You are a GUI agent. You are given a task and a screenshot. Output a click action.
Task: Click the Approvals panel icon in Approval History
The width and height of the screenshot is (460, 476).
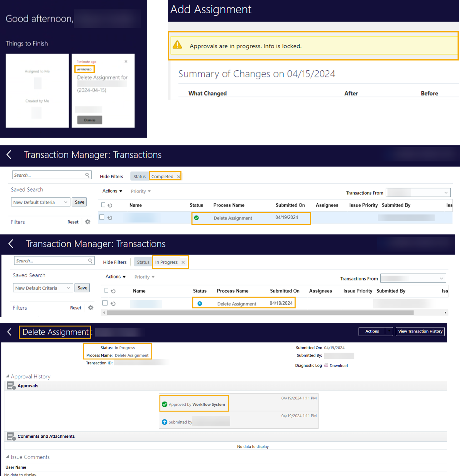[11, 385]
